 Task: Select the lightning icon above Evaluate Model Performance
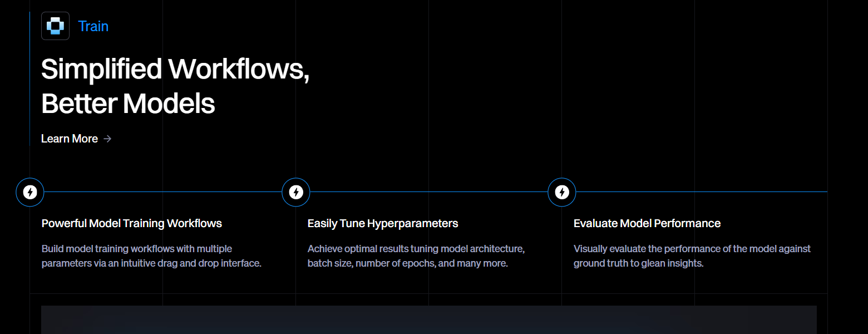click(562, 192)
